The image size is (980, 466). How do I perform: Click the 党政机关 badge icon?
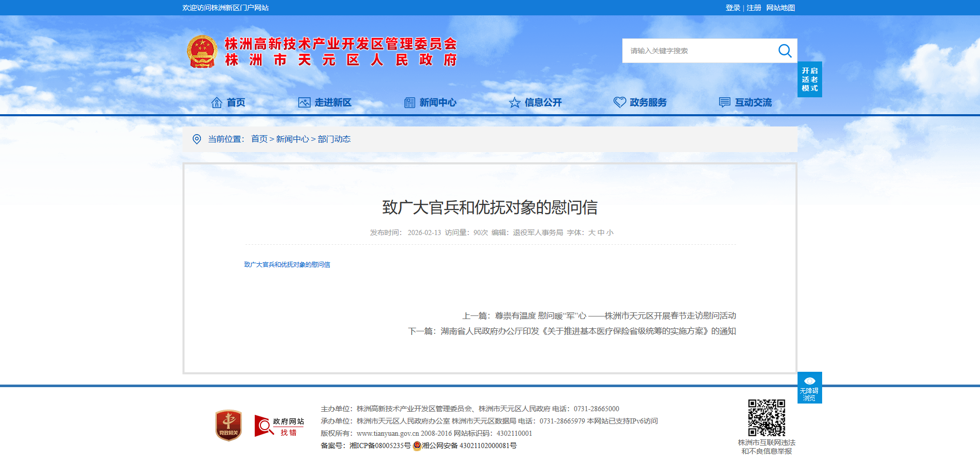[229, 425]
